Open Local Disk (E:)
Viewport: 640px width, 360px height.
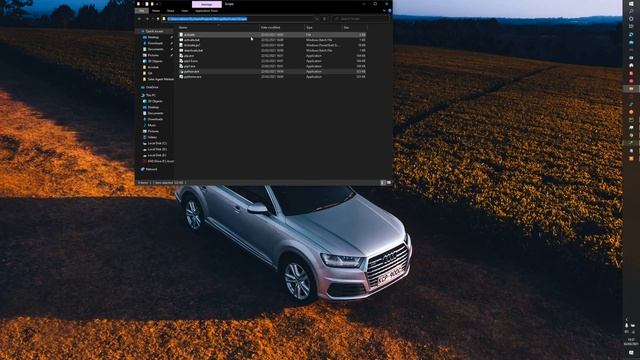[157, 155]
